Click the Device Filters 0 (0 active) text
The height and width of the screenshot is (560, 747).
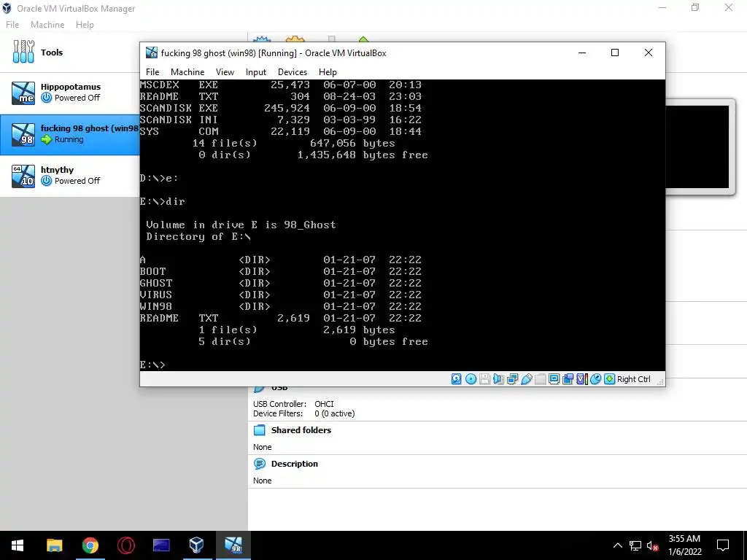point(304,413)
